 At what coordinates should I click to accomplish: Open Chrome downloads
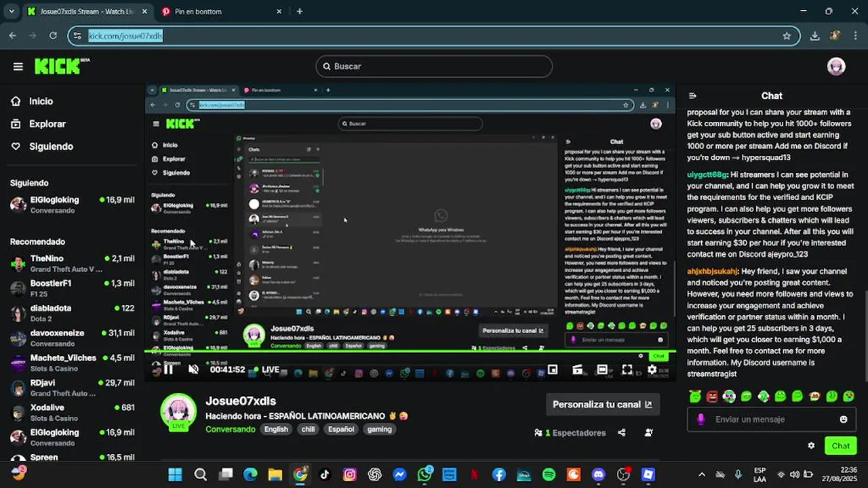[815, 36]
